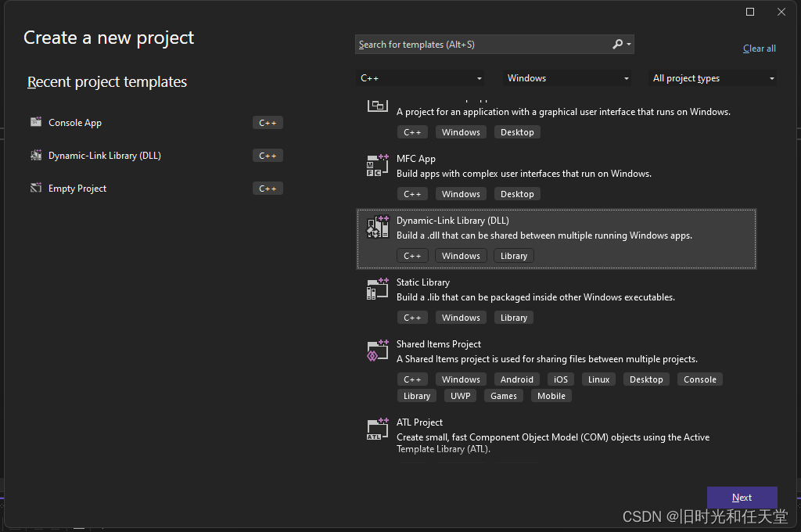Select Shared Items Project template title
Viewport: 801px width, 532px height.
tap(439, 344)
